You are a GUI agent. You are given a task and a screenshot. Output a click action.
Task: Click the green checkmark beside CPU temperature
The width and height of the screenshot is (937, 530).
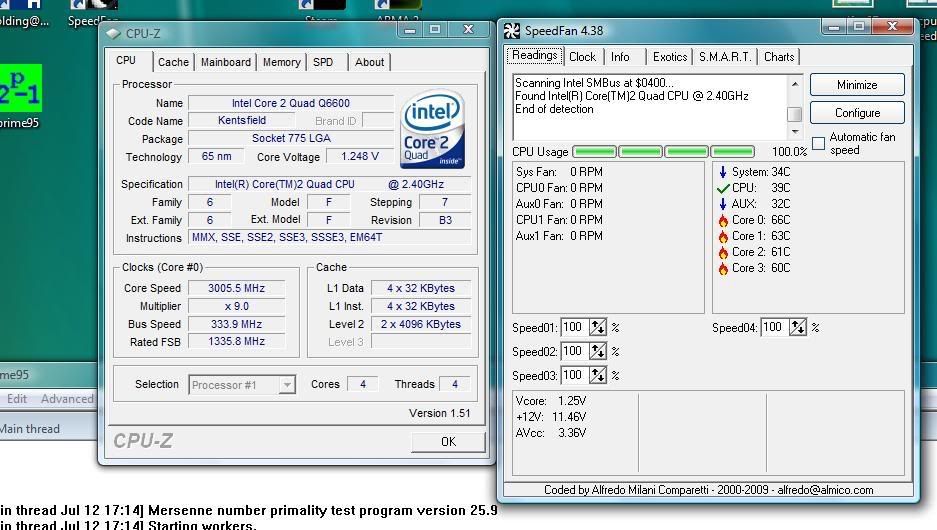click(723, 188)
